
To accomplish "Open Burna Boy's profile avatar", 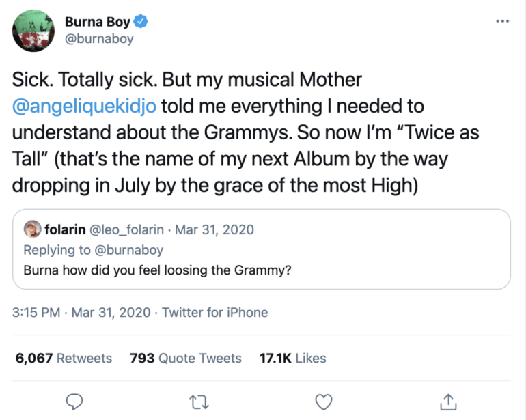I will (x=33, y=30).
